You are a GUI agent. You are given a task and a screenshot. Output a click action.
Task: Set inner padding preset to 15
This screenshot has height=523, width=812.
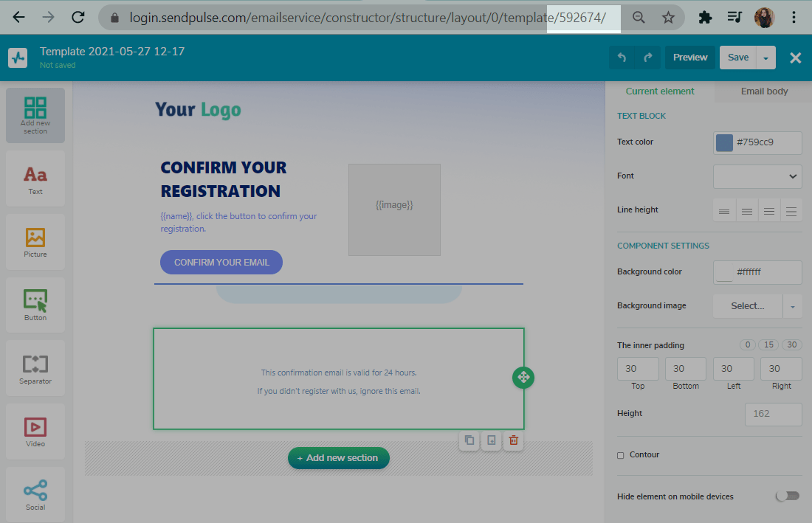pos(770,345)
